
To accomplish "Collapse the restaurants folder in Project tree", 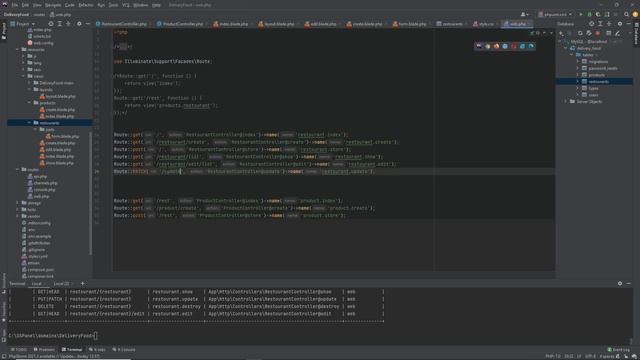I will coord(29,123).
